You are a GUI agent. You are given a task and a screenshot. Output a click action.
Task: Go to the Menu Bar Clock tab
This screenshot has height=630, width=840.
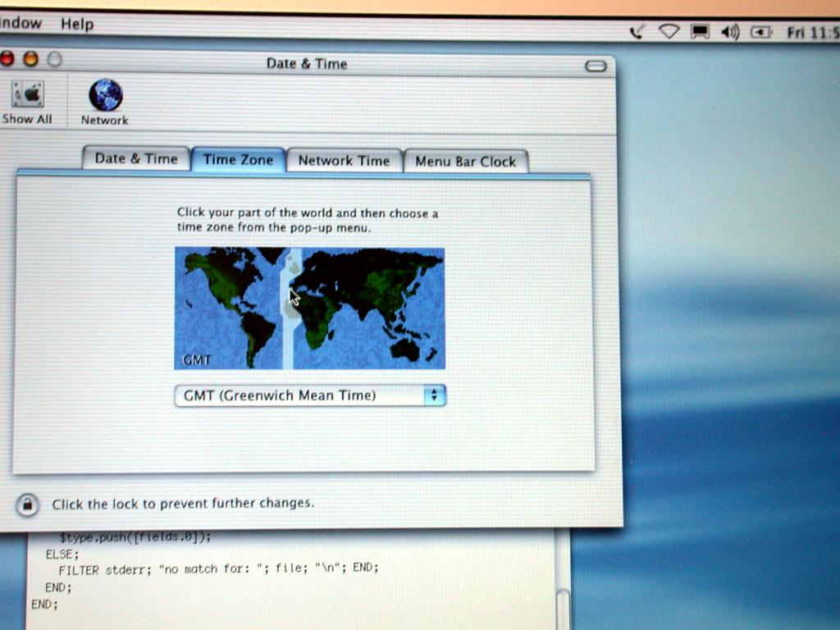coord(465,162)
